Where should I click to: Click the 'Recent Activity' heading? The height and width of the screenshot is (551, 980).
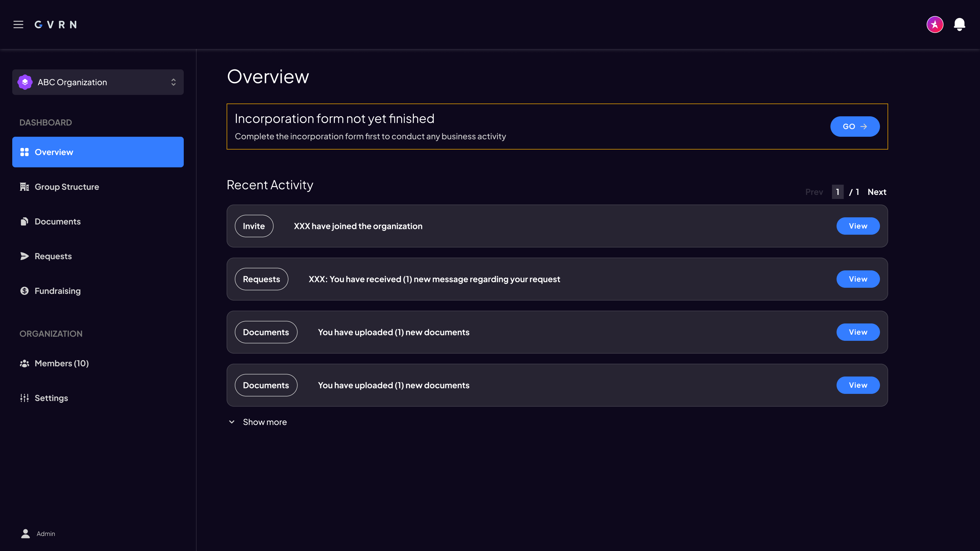[x=270, y=185]
